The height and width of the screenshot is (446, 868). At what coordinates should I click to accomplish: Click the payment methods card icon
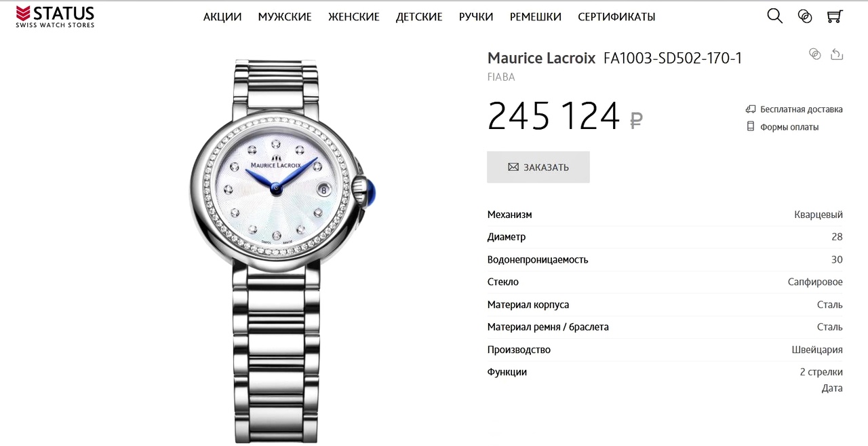(x=751, y=126)
